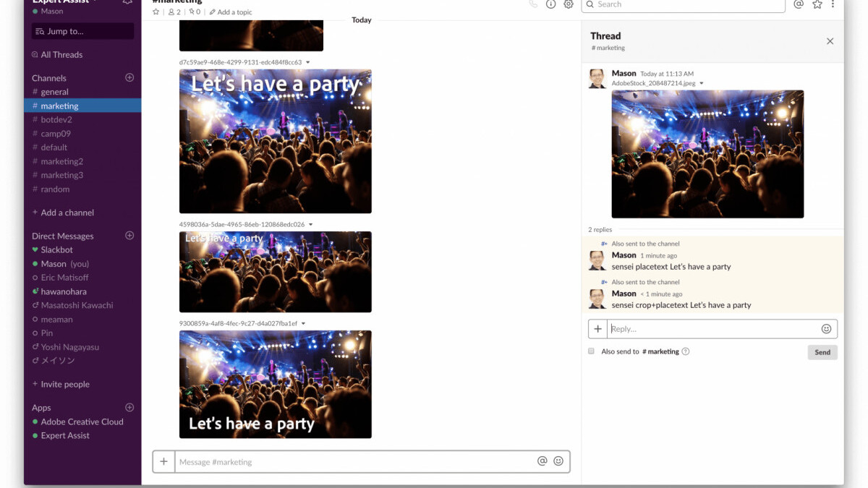Open Jump to... quick switcher field
This screenshot has height=488, width=868.
(82, 31)
